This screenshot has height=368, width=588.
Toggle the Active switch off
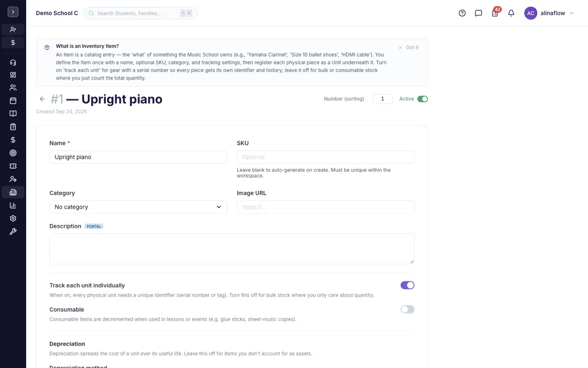(423, 99)
